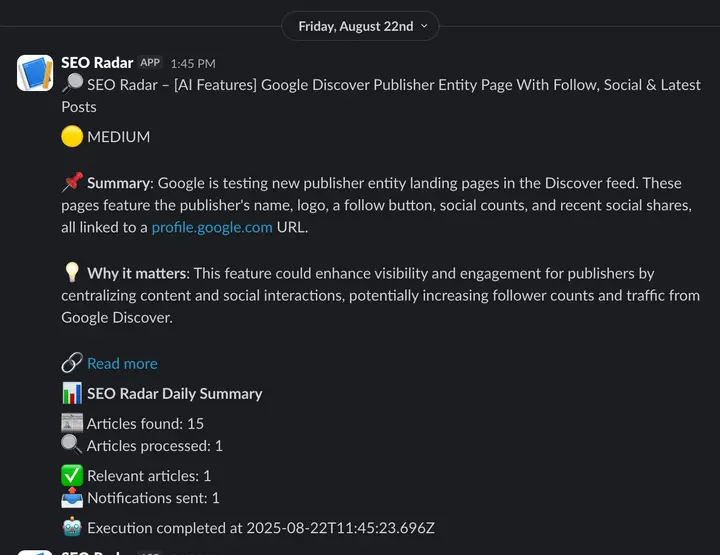This screenshot has height=555, width=720.
Task: Click the 1:45 PM message timestamp
Action: pyautogui.click(x=193, y=63)
